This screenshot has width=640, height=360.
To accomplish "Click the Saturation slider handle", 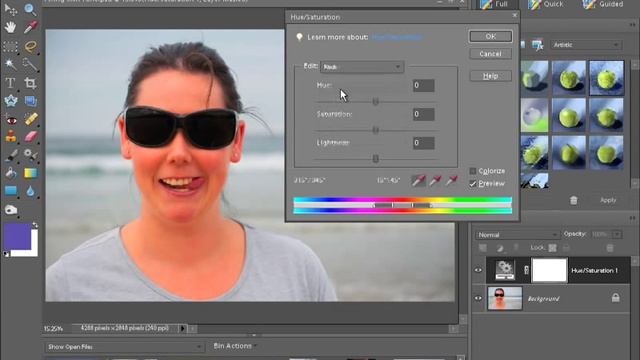I will pyautogui.click(x=376, y=130).
